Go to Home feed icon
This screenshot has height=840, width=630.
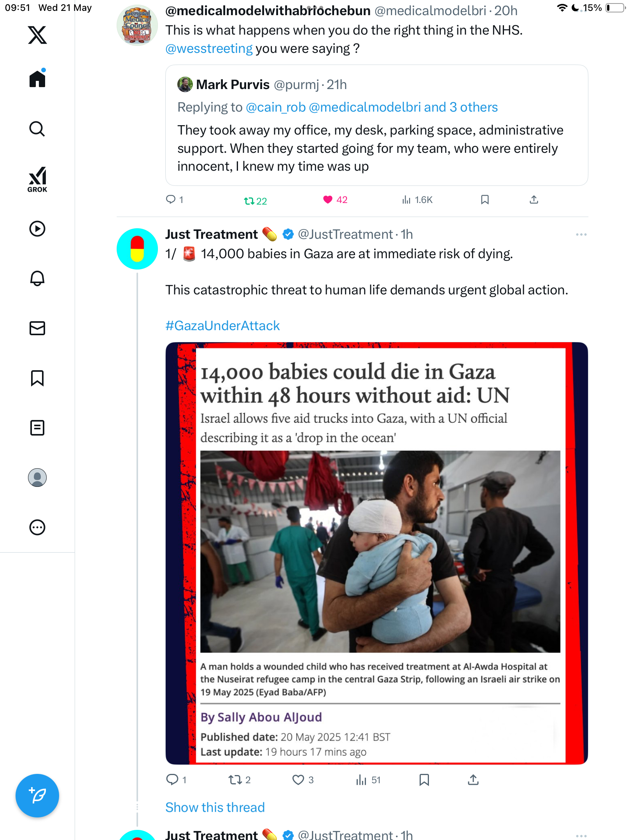pos(37,78)
